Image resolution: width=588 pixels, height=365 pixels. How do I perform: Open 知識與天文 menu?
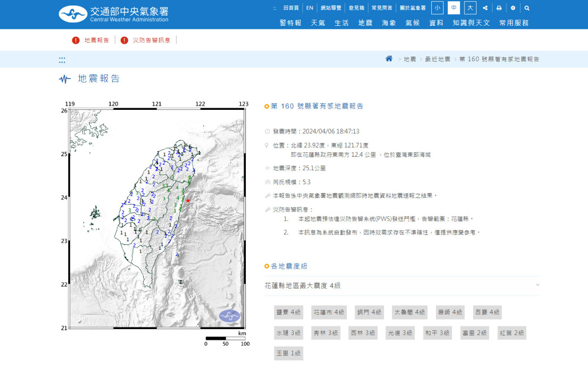(471, 23)
